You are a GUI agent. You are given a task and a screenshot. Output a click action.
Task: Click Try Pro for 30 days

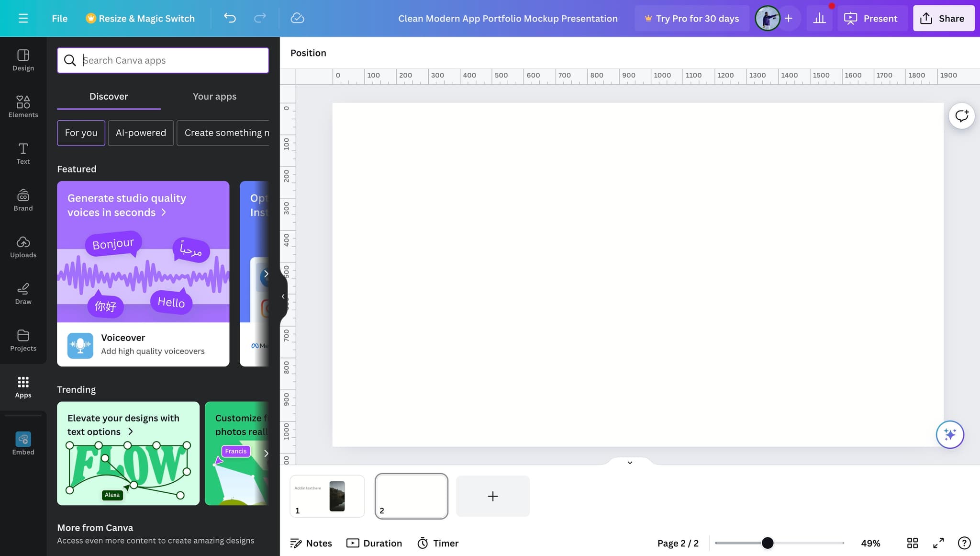[691, 18]
